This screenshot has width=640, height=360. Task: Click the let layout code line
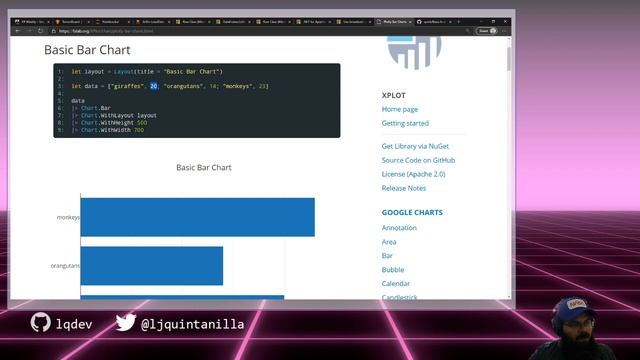click(x=147, y=71)
